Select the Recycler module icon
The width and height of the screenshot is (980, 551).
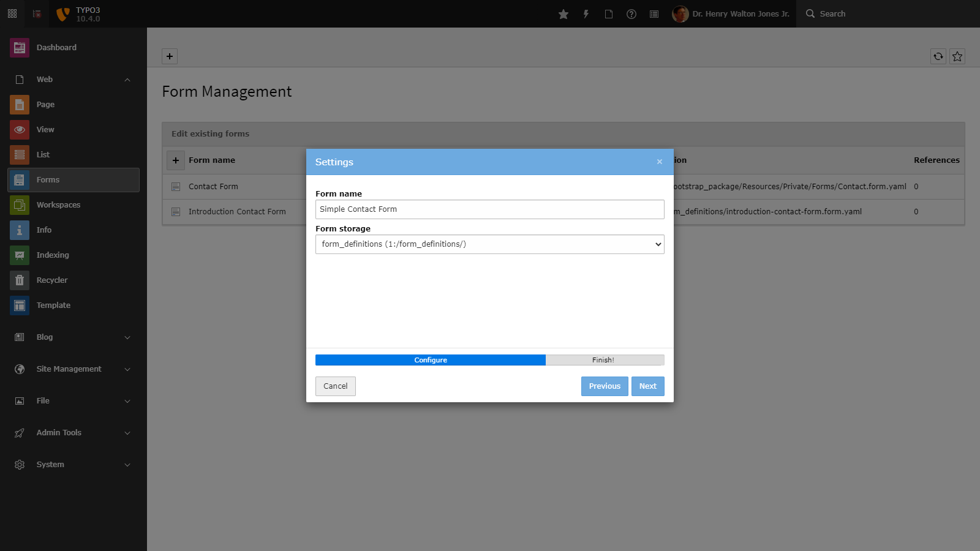[19, 280]
